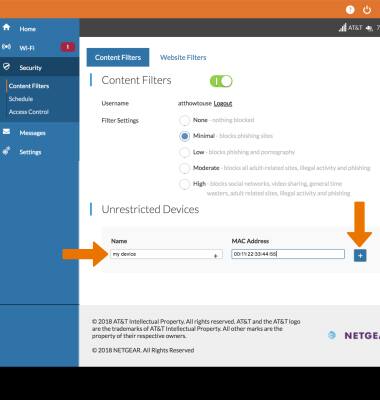Select the Minimal filter setting
The image size is (380, 400).
click(x=184, y=136)
